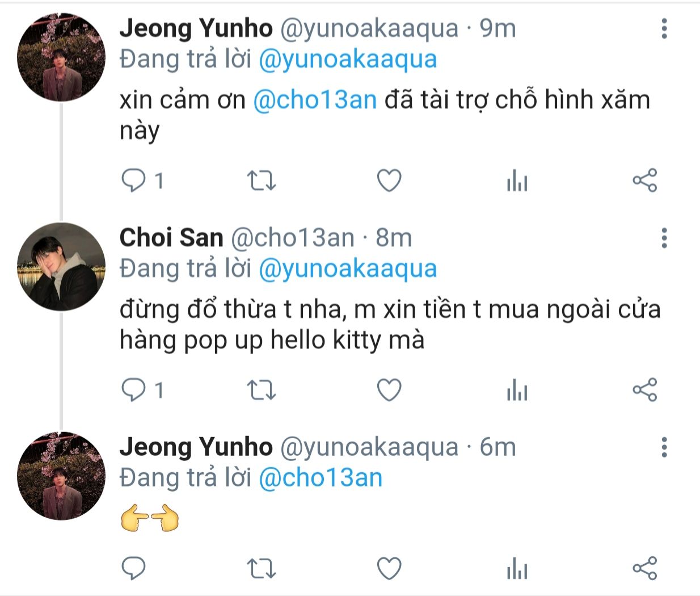Open more options for Jeong Yunho's 9m tweet
700x596 pixels.
tap(664, 28)
